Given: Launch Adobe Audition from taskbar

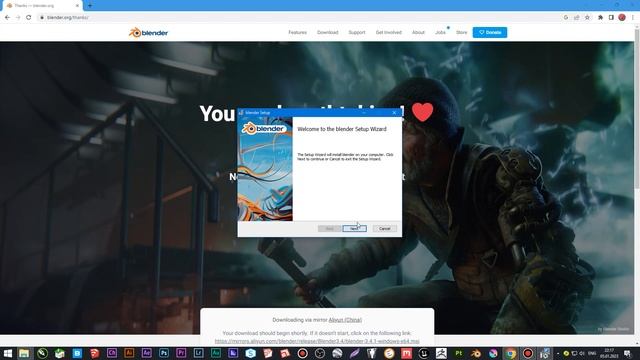Looking at the screenshot, I should click(x=216, y=353).
